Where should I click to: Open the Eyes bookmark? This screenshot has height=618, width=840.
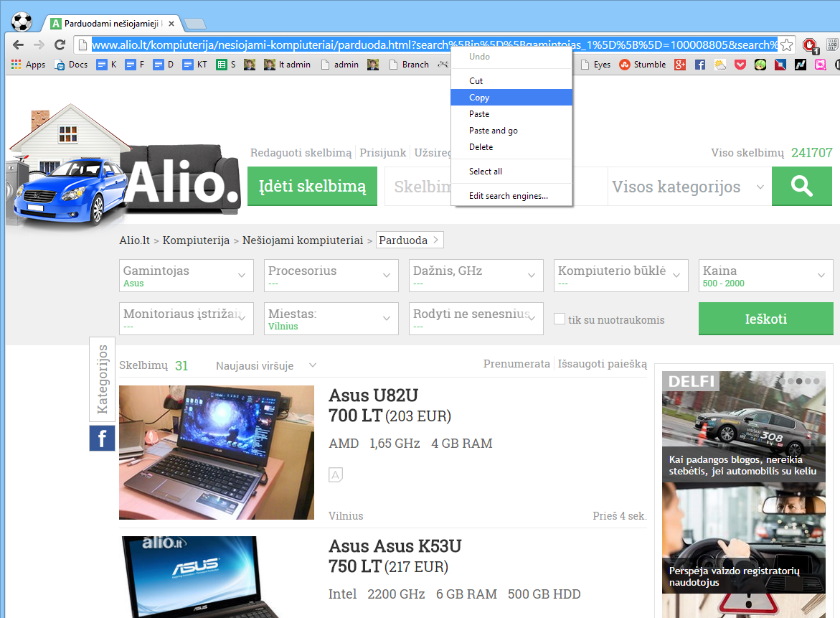click(595, 65)
